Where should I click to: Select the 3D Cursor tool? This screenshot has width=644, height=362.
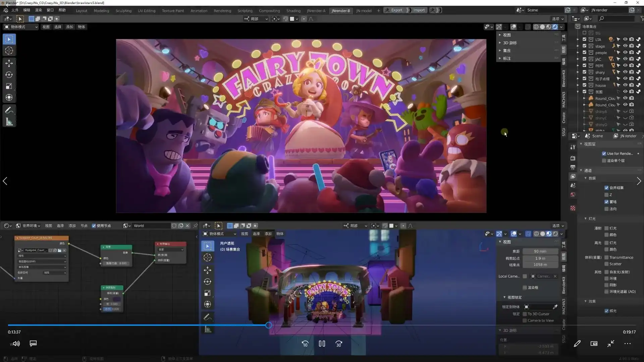pos(9,51)
